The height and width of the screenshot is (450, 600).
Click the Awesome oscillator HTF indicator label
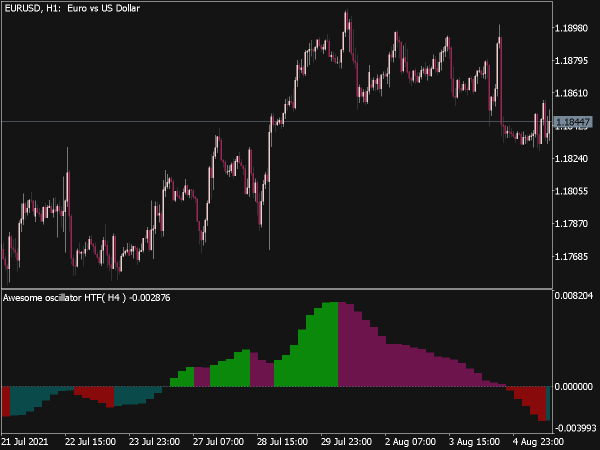tap(86, 298)
